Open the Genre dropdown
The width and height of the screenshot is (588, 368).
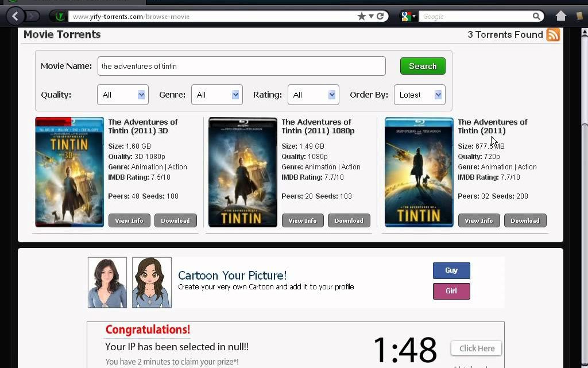pyautogui.click(x=216, y=95)
